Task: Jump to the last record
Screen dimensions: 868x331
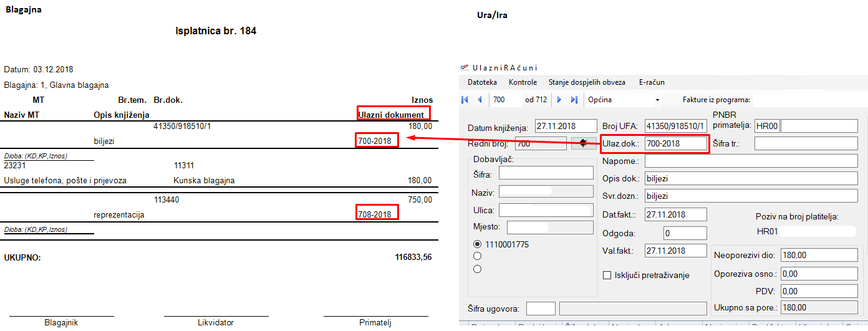Action: [574, 100]
